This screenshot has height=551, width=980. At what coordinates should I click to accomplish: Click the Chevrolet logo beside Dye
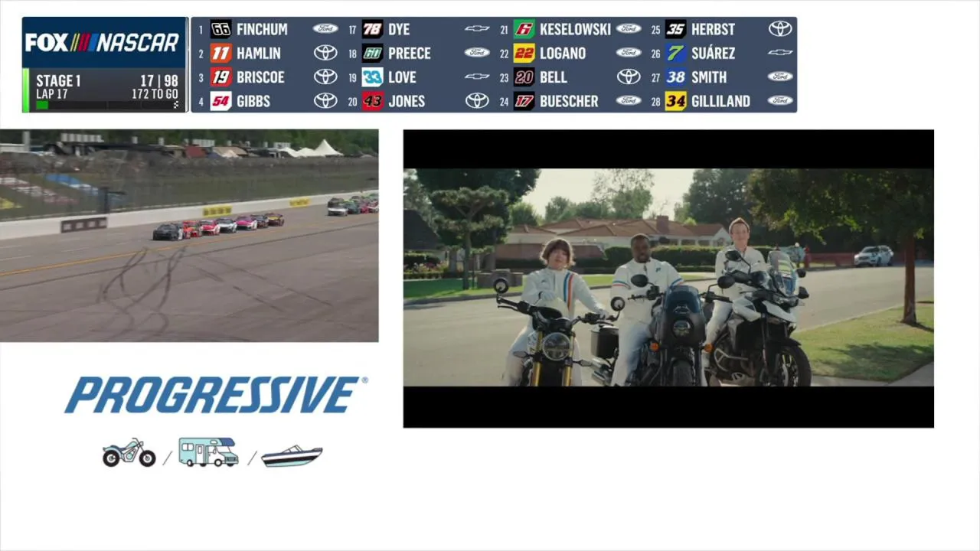tap(477, 28)
